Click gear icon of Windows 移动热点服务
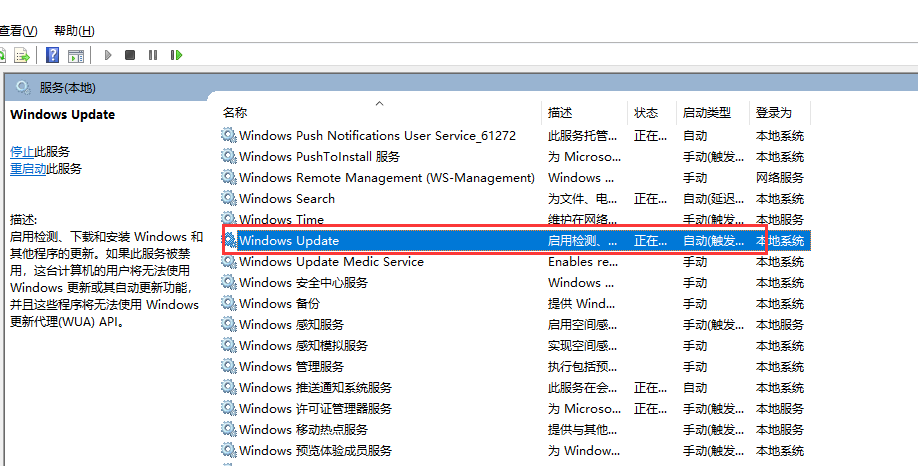The height and width of the screenshot is (466, 918). (x=228, y=429)
